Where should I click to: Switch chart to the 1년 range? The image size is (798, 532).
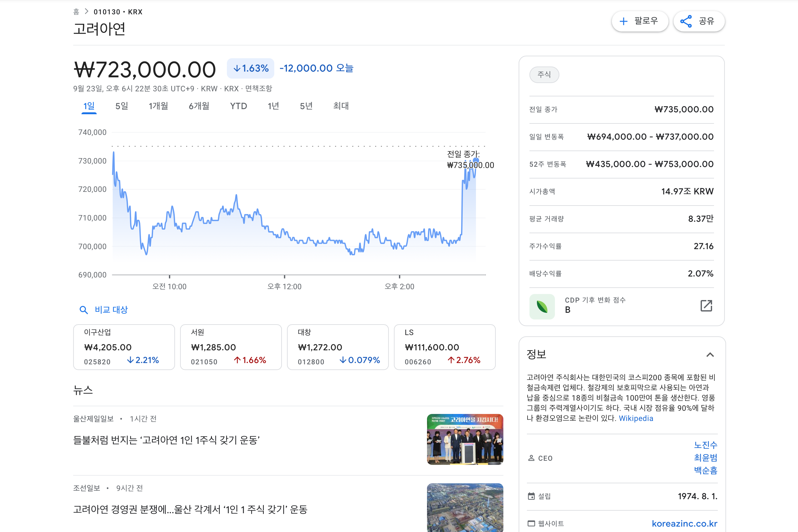click(x=273, y=106)
